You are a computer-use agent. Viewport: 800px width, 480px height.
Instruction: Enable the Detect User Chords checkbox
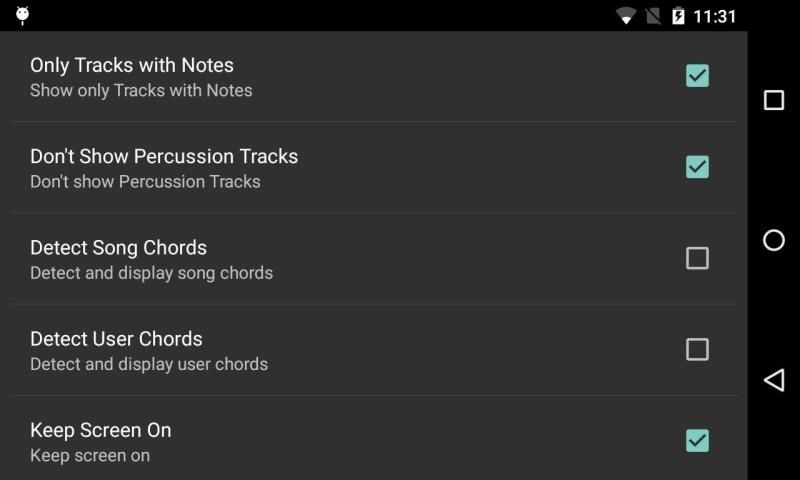click(697, 349)
